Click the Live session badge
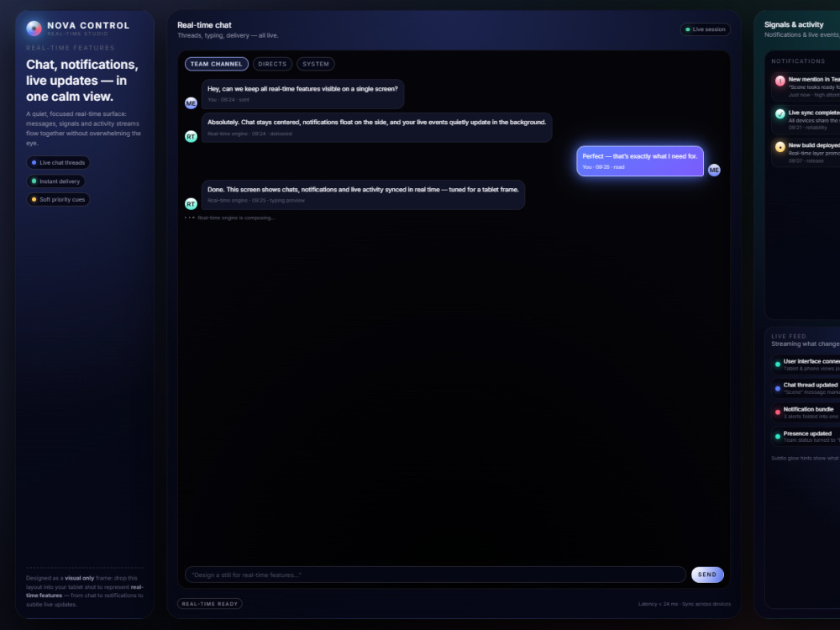Screen dimensions: 840x630 [x=705, y=29]
